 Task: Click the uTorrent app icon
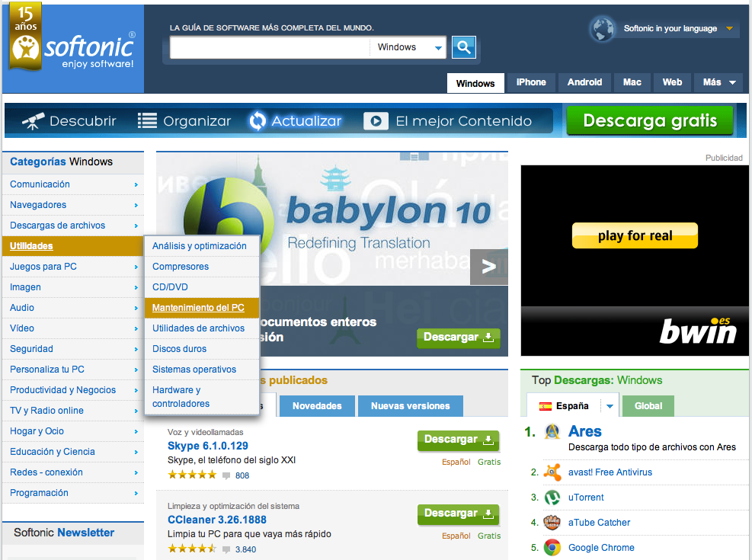pyautogui.click(x=552, y=498)
